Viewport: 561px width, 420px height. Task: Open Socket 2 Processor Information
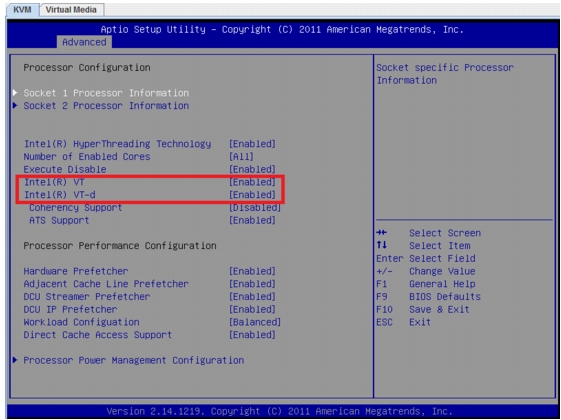coord(106,106)
